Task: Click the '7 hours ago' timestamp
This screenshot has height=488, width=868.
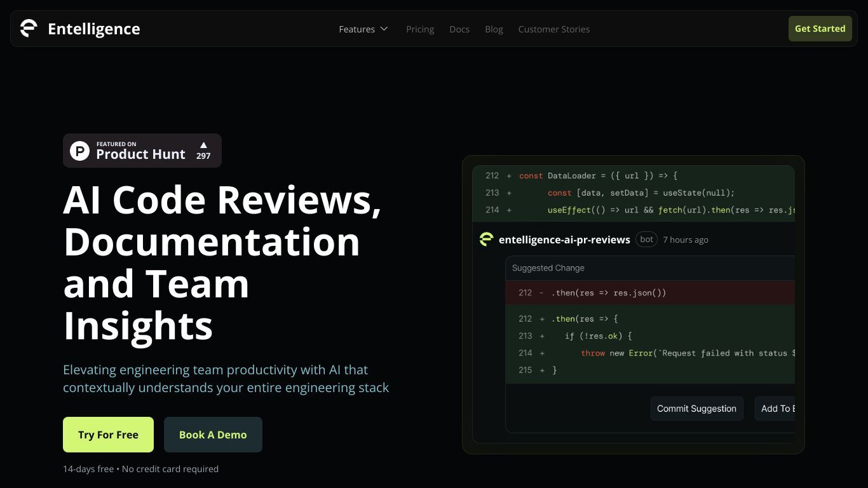Action: pyautogui.click(x=686, y=240)
